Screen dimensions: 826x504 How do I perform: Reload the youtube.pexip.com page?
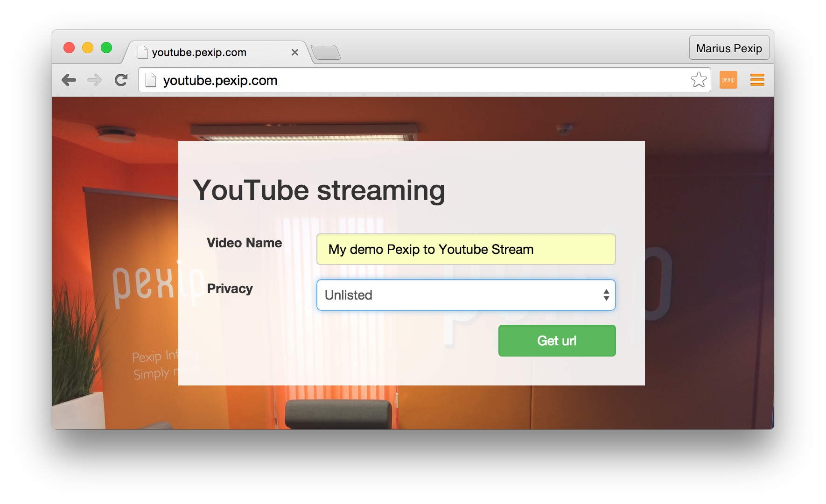pos(121,80)
